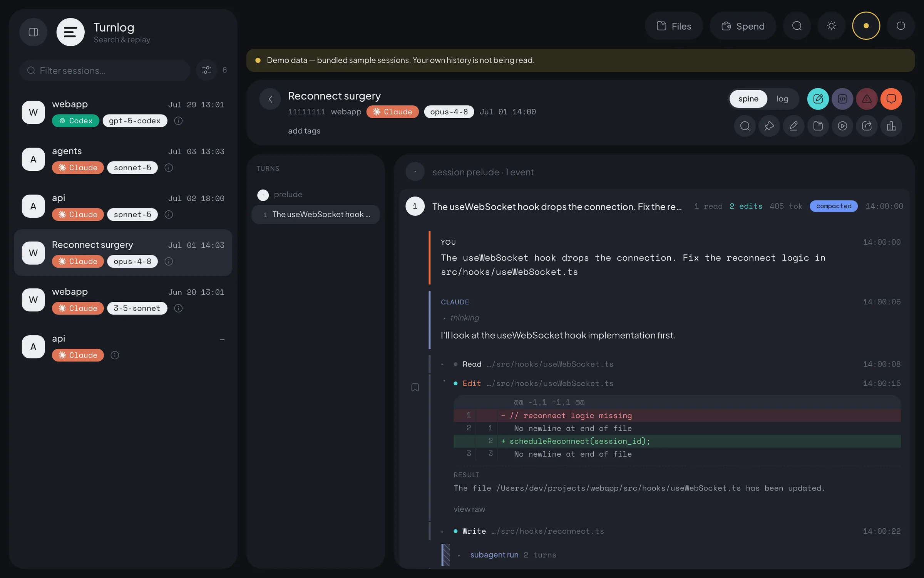Image resolution: width=924 pixels, height=578 pixels.
Task: Click the gpt-5-codex model chip
Action: click(x=135, y=121)
